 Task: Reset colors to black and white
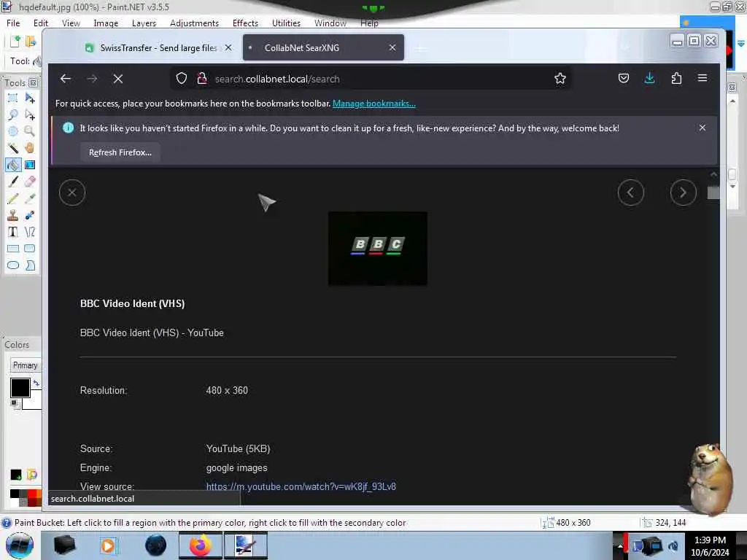pyautogui.click(x=15, y=404)
